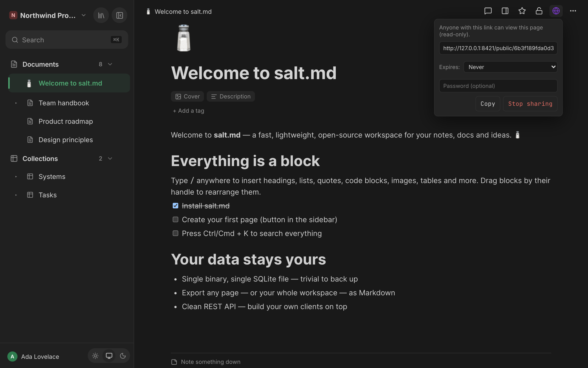Screen dimensions: 588x368
Task: Click the Note something down field
Action: tap(211, 362)
